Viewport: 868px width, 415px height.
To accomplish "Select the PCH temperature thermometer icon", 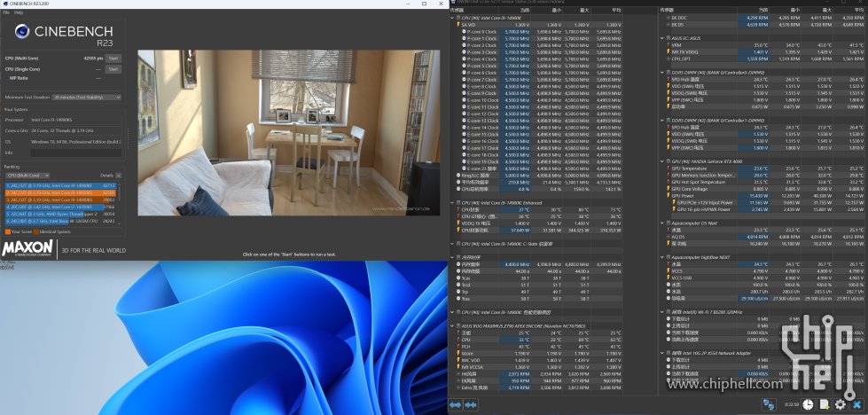I will tap(458, 347).
